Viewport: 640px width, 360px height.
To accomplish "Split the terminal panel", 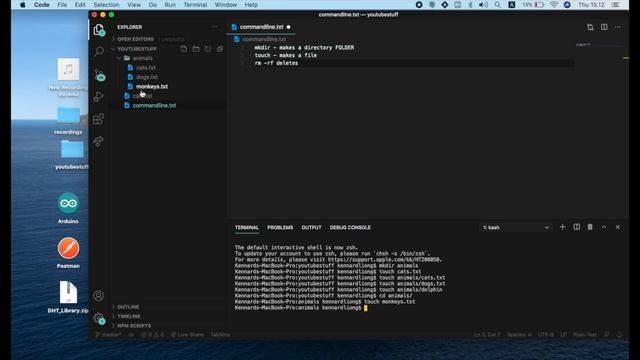I will coord(576,227).
